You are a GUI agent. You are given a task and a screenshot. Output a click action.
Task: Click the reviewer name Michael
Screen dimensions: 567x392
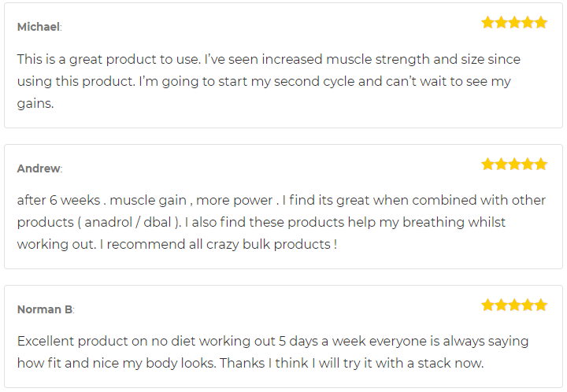39,27
